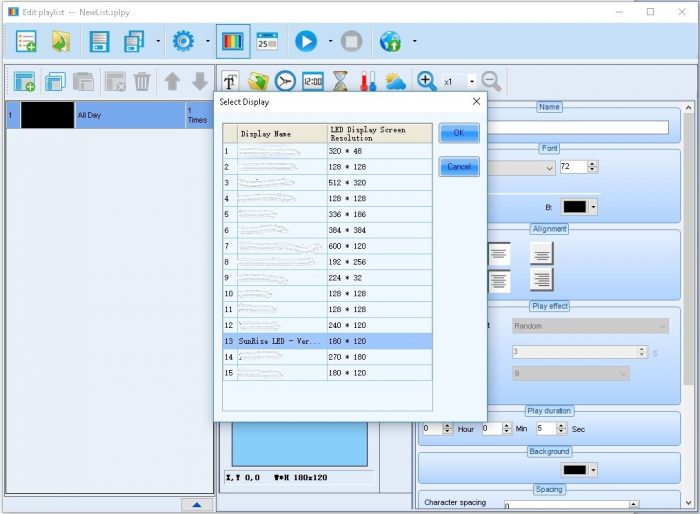Click the Name text input field
Screen dimensions: 700x514
tap(588, 127)
